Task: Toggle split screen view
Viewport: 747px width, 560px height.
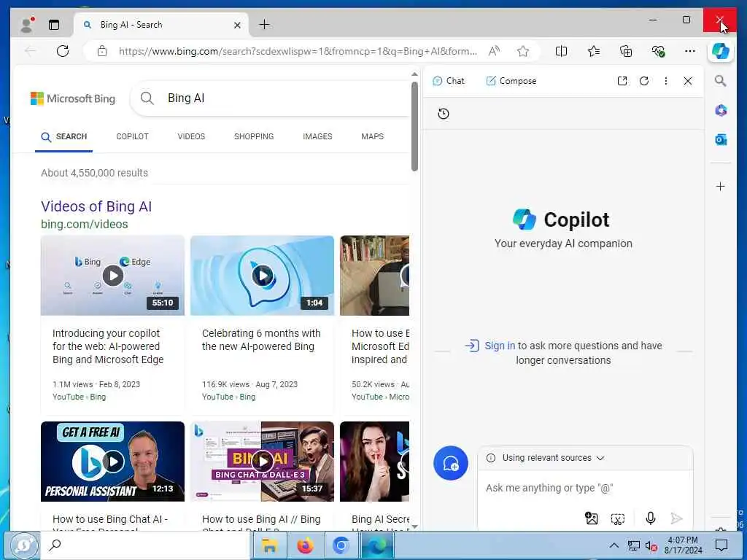Action: click(x=561, y=51)
